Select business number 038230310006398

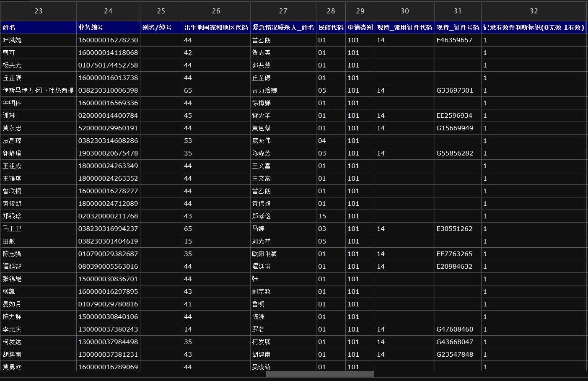[x=108, y=91]
